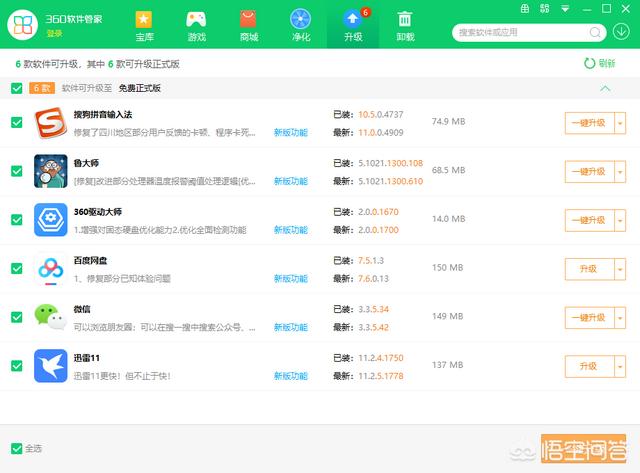This screenshot has width=640, height=473.
Task: Click 新版功能 link for 360驱动大师
Action: coord(290,230)
